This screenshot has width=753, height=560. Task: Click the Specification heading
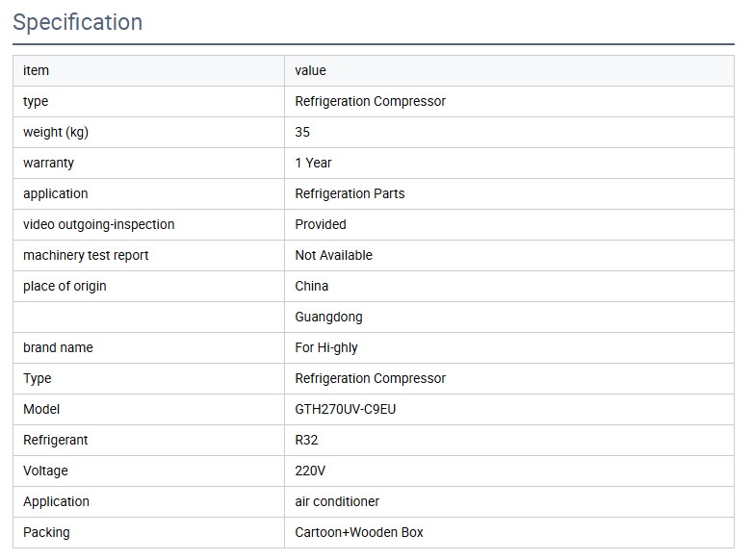[77, 22]
